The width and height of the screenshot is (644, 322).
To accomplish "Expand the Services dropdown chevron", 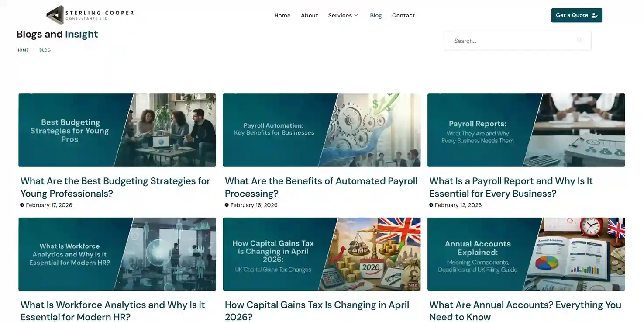I will pyautogui.click(x=356, y=15).
